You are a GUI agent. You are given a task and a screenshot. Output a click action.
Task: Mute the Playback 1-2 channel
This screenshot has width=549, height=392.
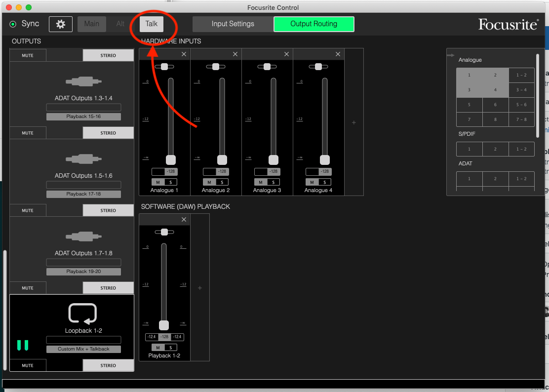158,348
